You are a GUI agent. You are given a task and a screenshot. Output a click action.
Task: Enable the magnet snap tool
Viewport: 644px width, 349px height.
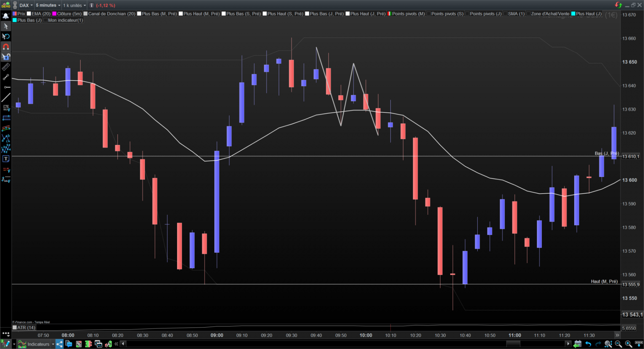pos(6,47)
